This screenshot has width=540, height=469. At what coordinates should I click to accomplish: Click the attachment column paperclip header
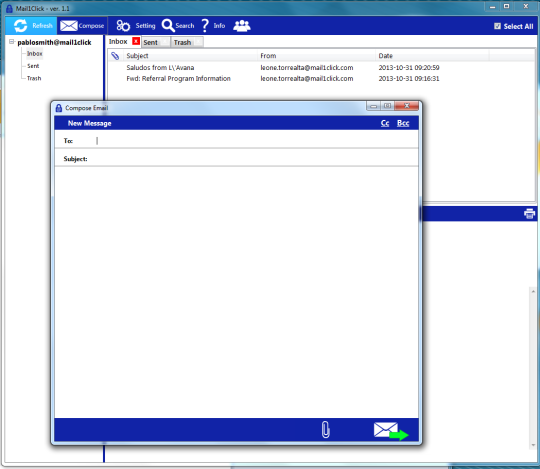coord(115,56)
